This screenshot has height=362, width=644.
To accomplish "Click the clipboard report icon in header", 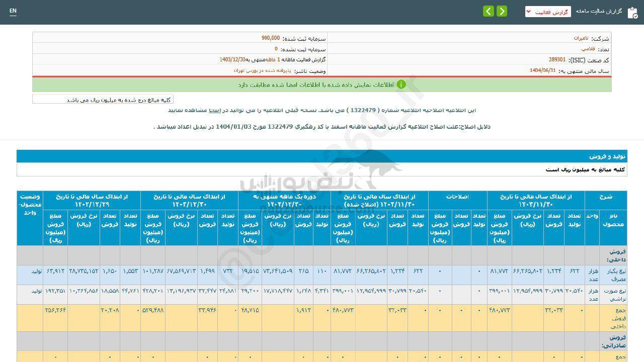I will [x=632, y=13].
